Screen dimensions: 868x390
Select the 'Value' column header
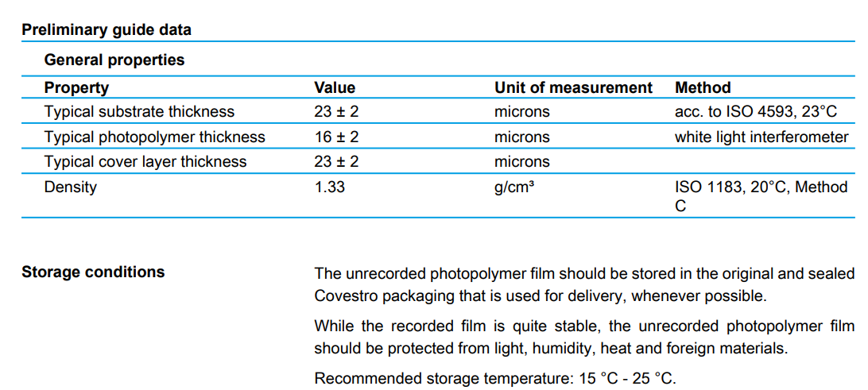click(335, 87)
